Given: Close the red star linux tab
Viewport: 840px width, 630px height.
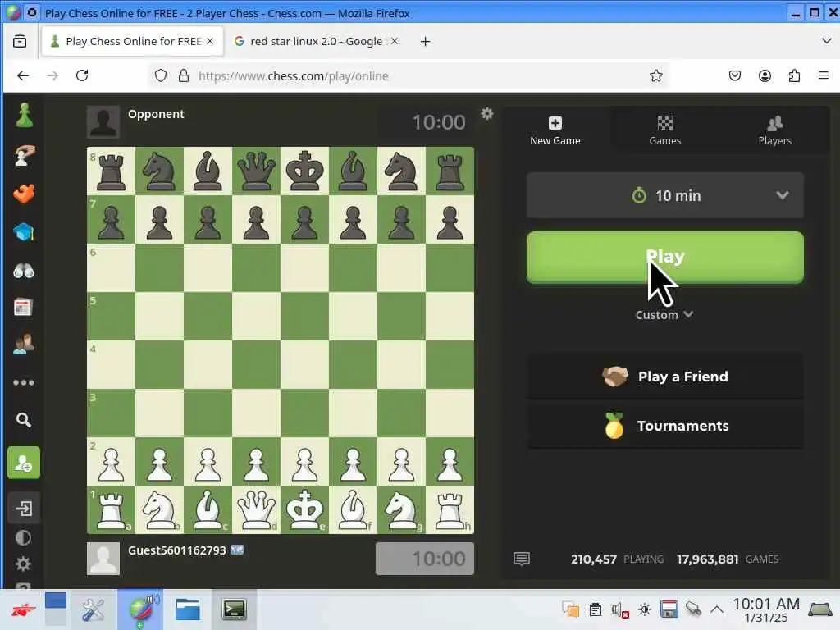Looking at the screenshot, I should (395, 41).
